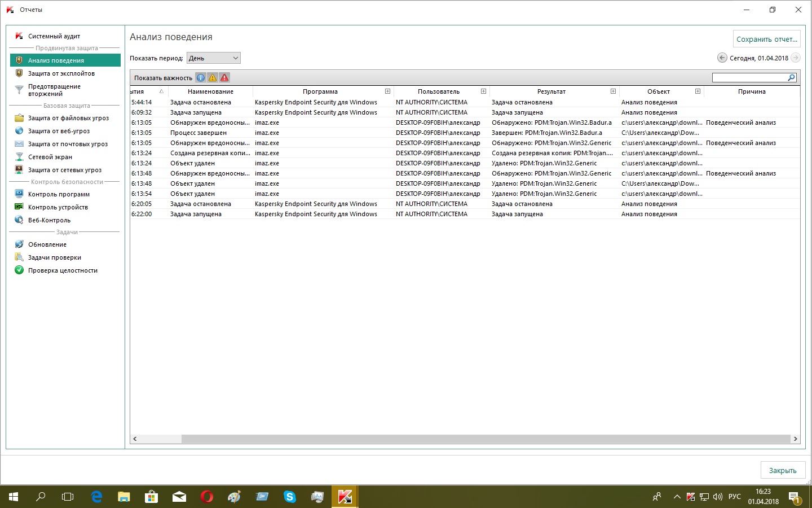Select the row with time 6:22:00
This screenshot has width=812, height=508.
coord(465,214)
